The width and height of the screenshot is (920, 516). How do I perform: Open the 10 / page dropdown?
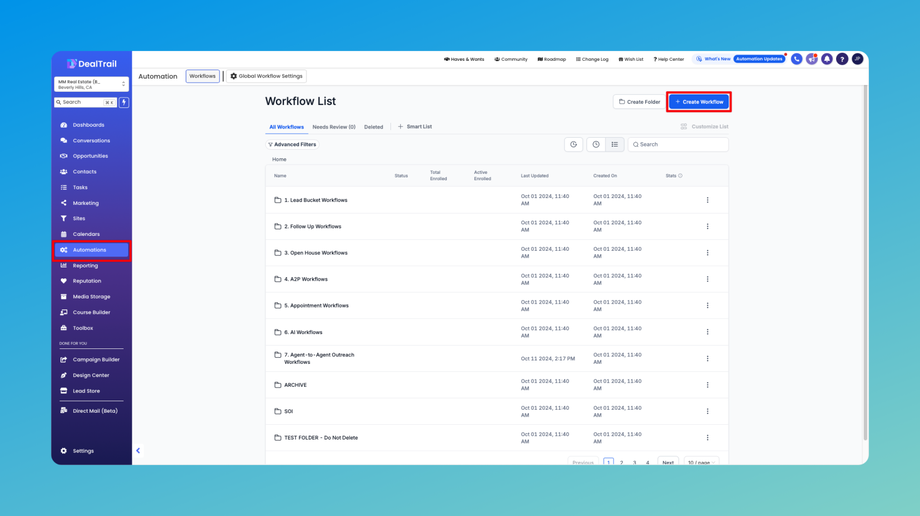pos(700,462)
